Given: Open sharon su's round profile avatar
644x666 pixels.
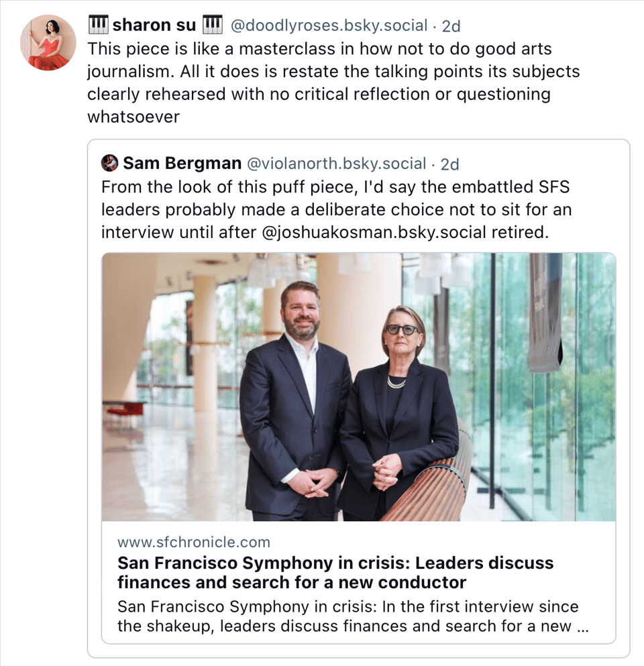Looking at the screenshot, I should (x=48, y=42).
